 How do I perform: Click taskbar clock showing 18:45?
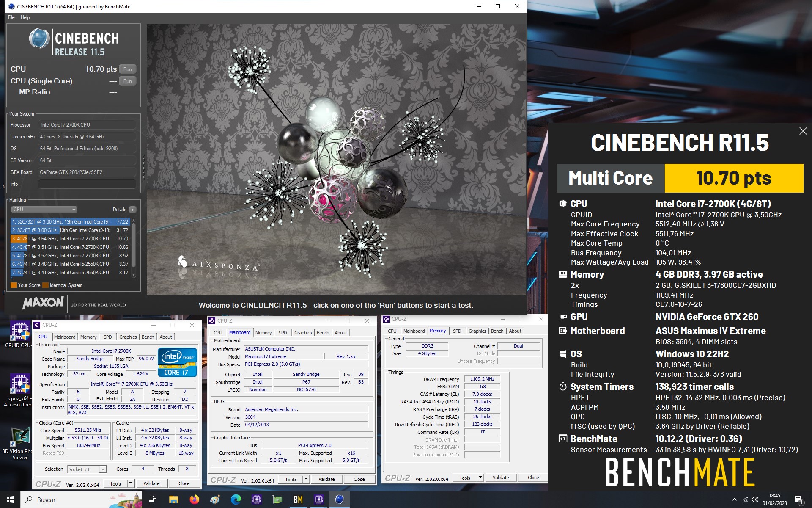click(x=774, y=500)
